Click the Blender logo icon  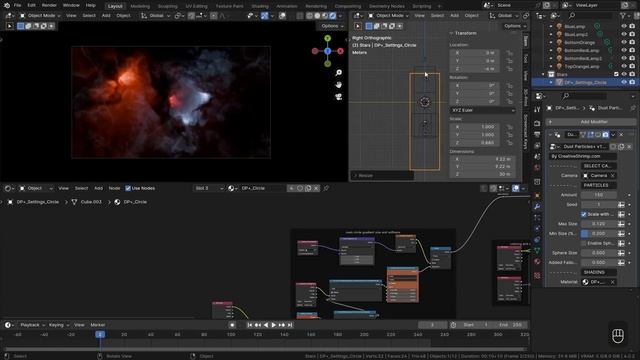coord(7,5)
